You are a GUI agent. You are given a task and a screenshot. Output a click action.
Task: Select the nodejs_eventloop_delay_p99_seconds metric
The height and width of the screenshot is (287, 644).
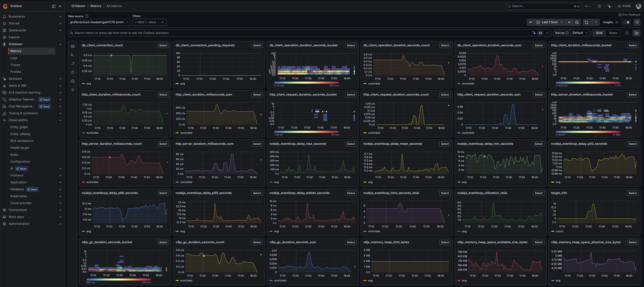point(257,193)
